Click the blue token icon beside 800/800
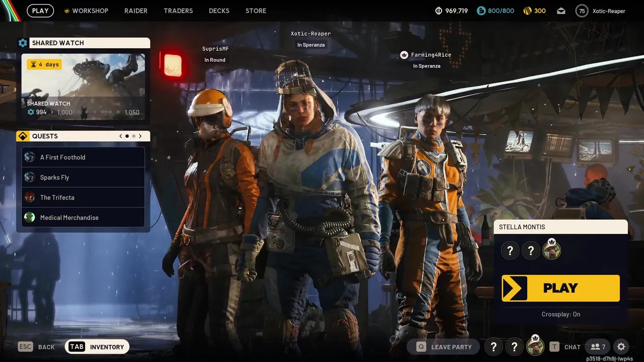 pyautogui.click(x=481, y=11)
